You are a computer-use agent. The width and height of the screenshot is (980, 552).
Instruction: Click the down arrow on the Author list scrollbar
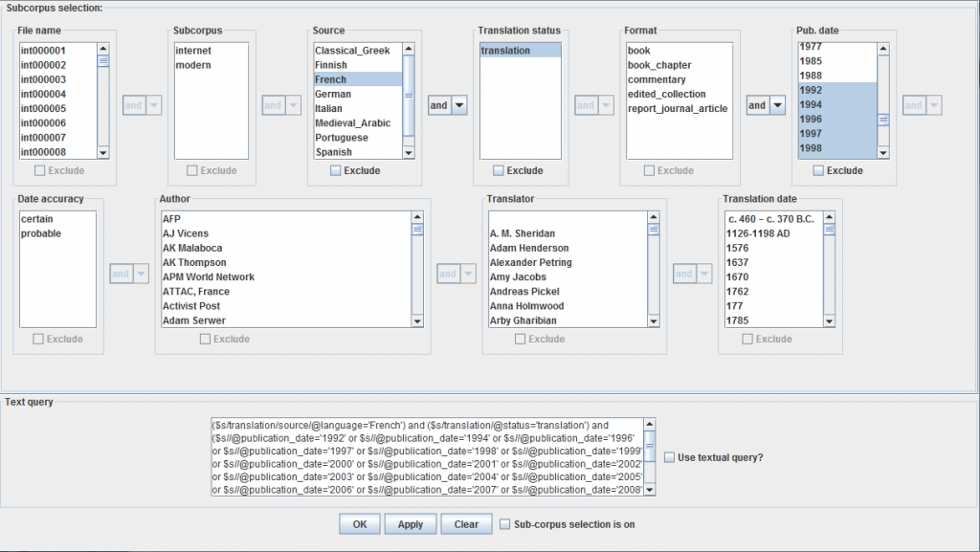tap(417, 321)
